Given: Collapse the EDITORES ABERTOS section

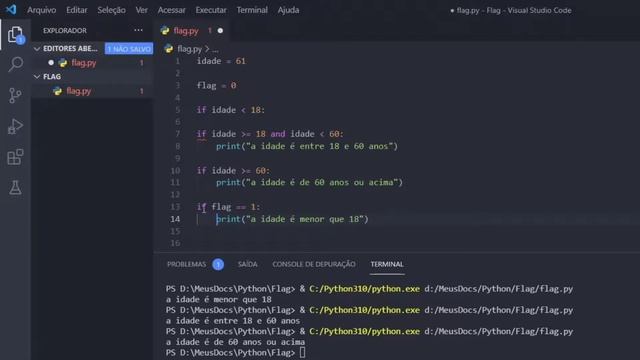Looking at the screenshot, I should coord(37,49).
